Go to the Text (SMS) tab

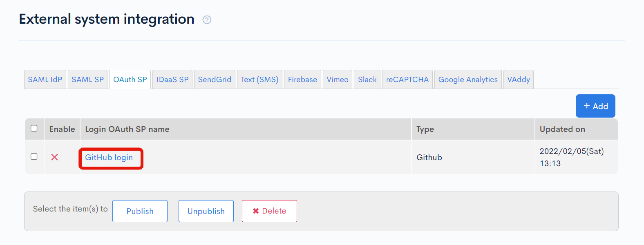(x=259, y=80)
